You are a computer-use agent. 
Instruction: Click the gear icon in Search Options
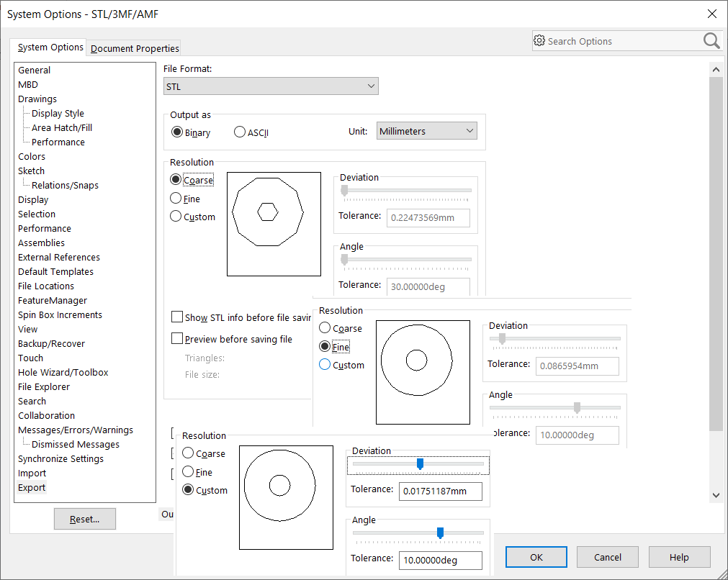point(539,41)
